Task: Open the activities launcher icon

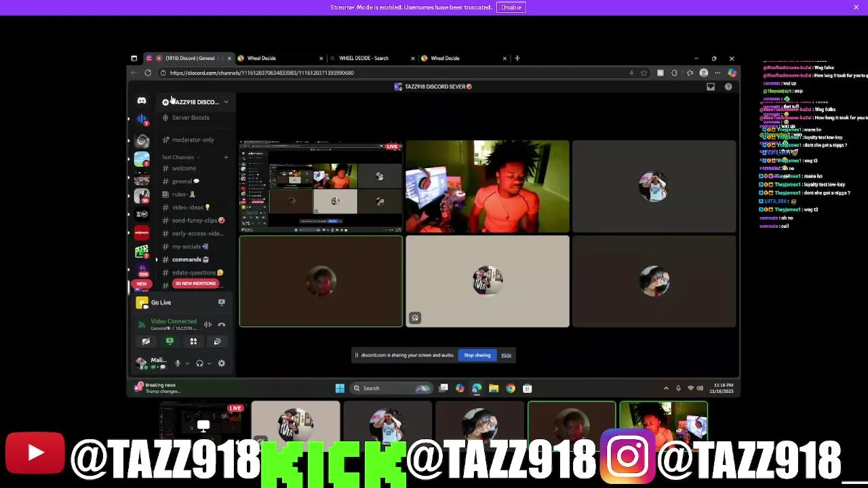Action: (x=193, y=342)
